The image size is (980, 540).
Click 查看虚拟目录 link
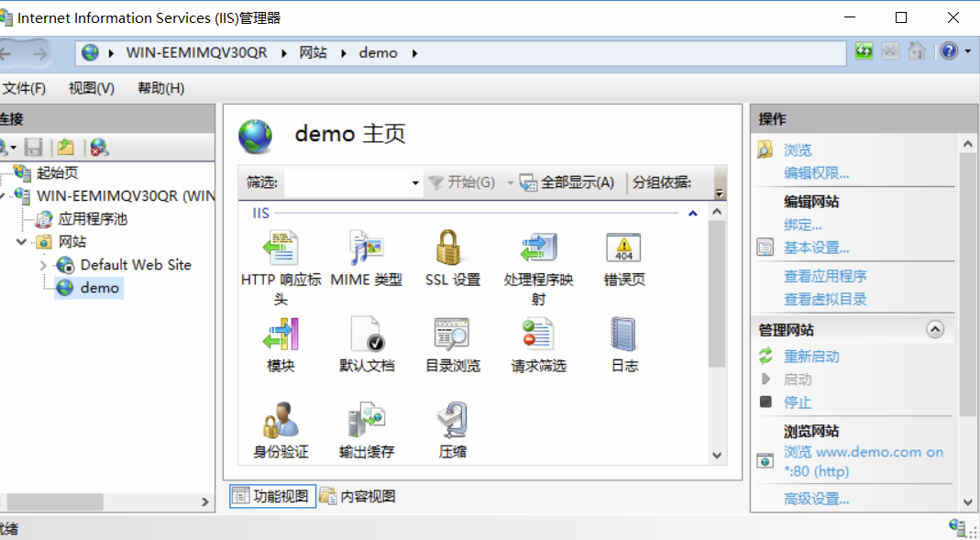pos(825,300)
